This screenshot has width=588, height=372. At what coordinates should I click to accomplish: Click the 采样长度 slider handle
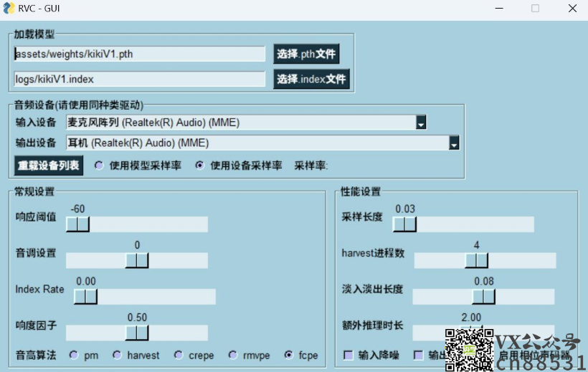(404, 224)
